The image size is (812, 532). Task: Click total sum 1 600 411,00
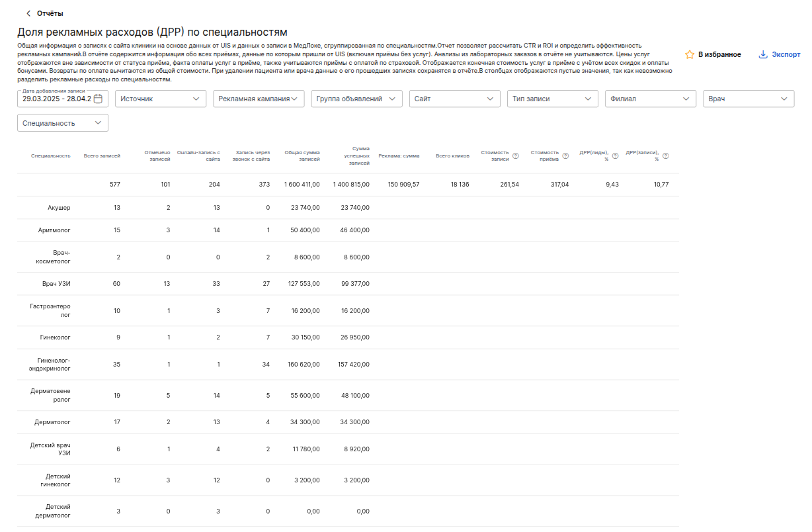(x=302, y=185)
